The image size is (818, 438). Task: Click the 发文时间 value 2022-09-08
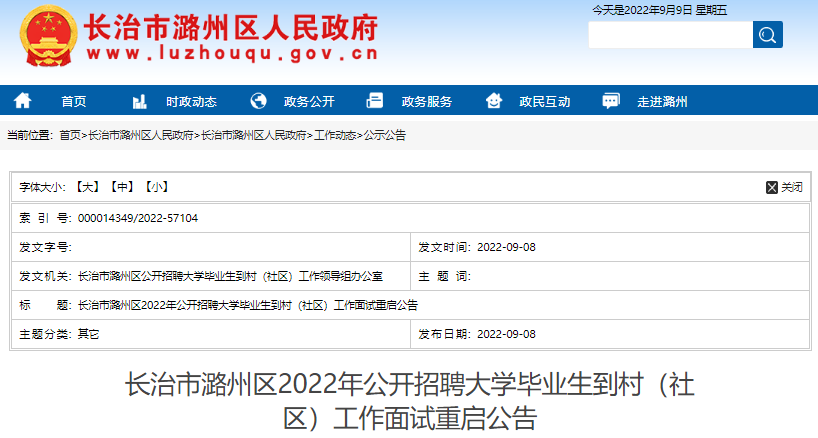pos(507,247)
